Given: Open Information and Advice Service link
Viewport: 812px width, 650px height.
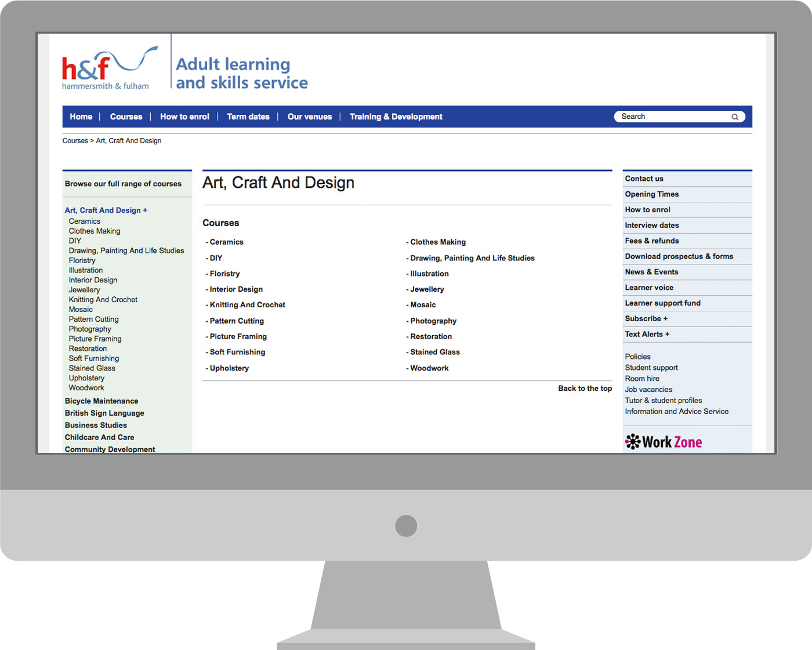Looking at the screenshot, I should click(x=677, y=412).
